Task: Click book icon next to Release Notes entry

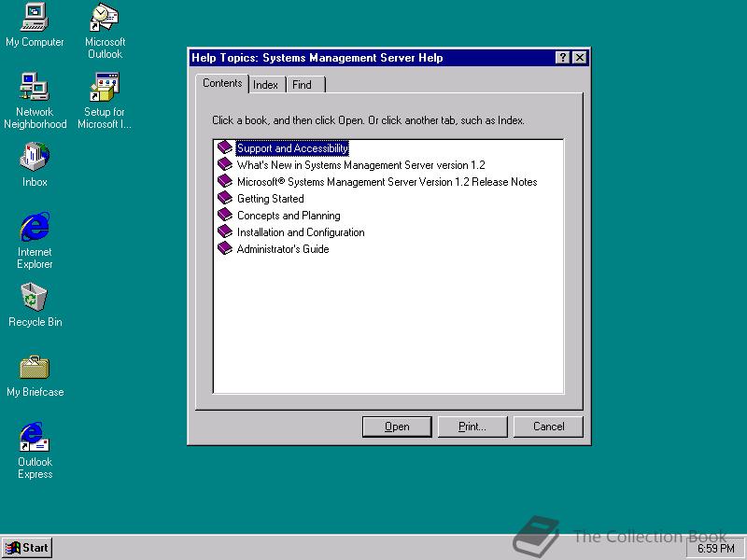Action: 225,181
